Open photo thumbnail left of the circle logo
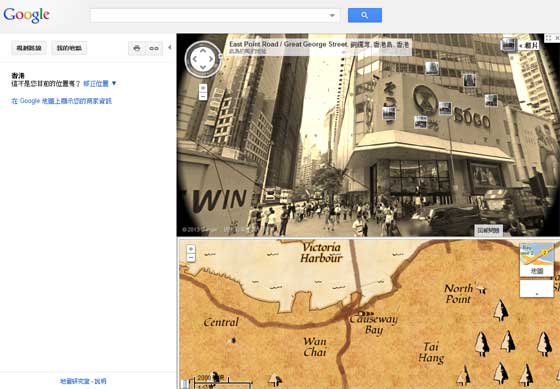 coord(389,113)
